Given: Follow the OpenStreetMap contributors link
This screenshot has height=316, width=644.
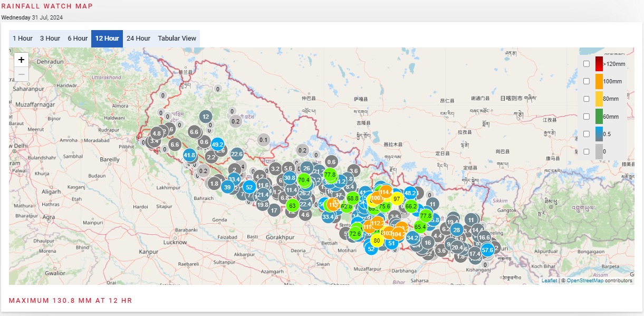Looking at the screenshot, I should 585,281.
